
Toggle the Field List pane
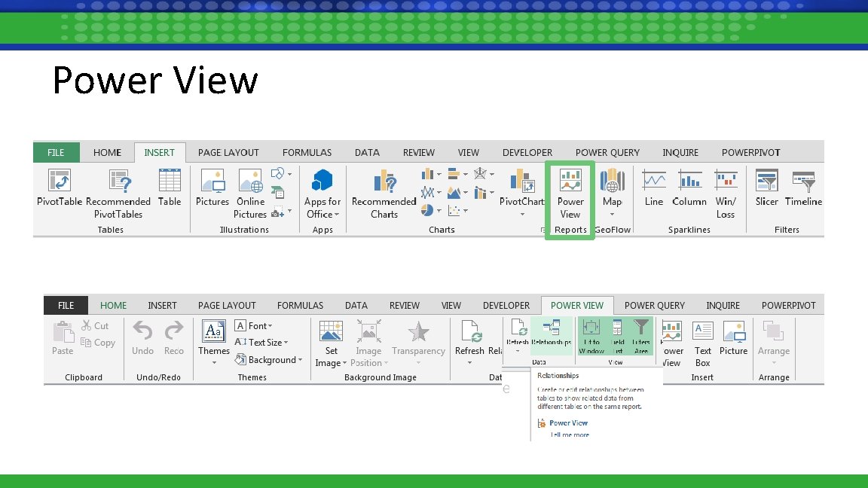coord(617,335)
